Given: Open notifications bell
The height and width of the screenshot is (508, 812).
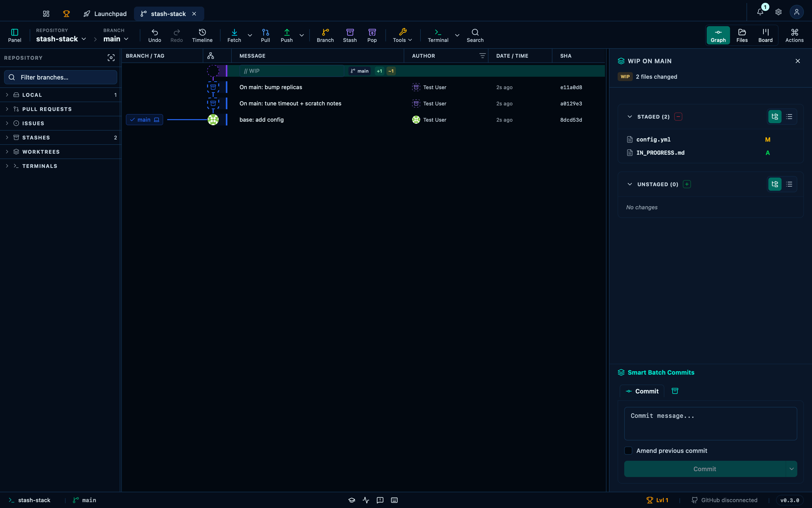Looking at the screenshot, I should point(760,12).
